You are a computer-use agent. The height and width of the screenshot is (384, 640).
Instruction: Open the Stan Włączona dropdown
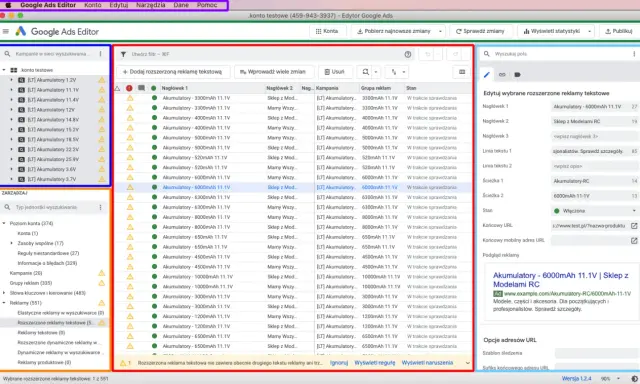pyautogui.click(x=595, y=211)
